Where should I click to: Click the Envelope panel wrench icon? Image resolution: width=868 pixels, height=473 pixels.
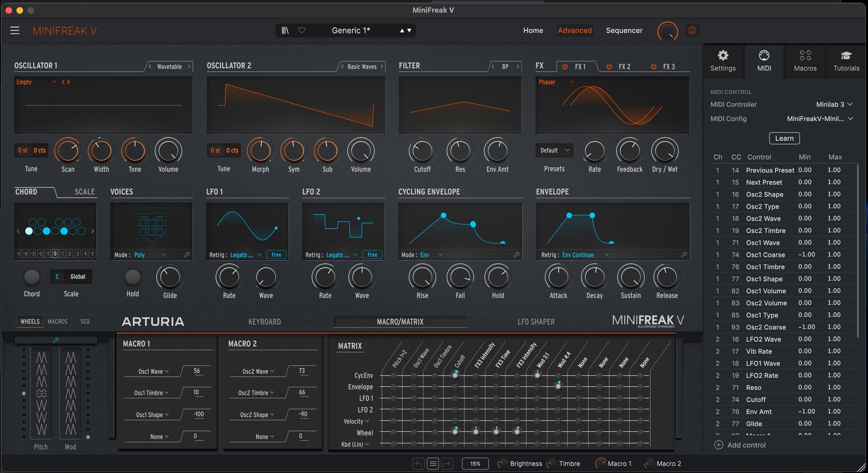[x=684, y=255]
